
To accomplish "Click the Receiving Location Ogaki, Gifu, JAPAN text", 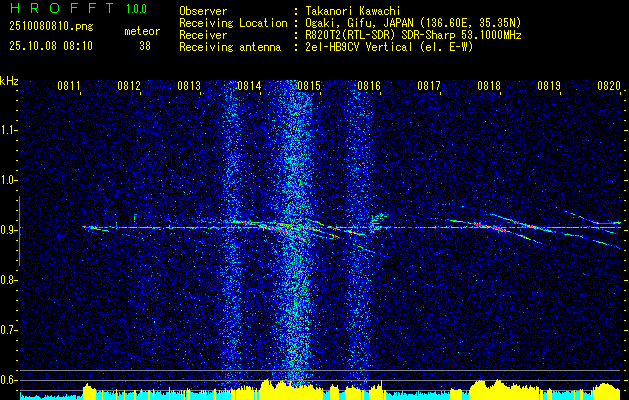I will [x=413, y=23].
